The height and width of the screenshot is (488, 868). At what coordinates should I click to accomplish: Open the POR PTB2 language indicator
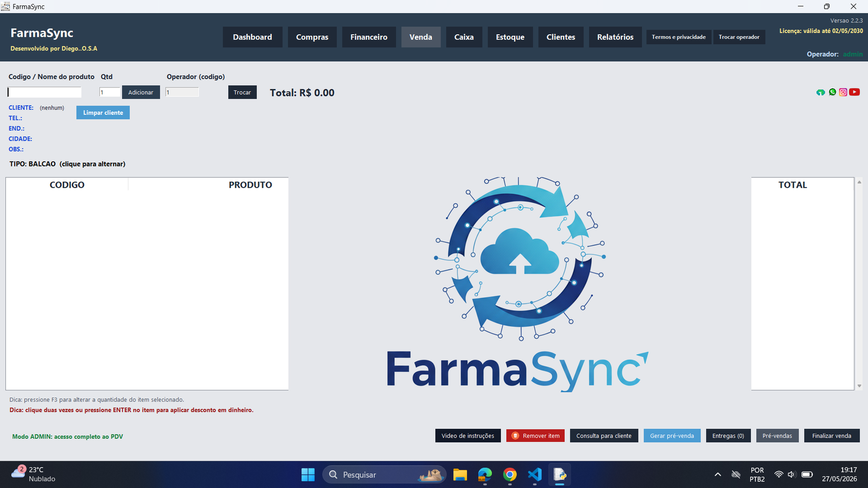757,474
